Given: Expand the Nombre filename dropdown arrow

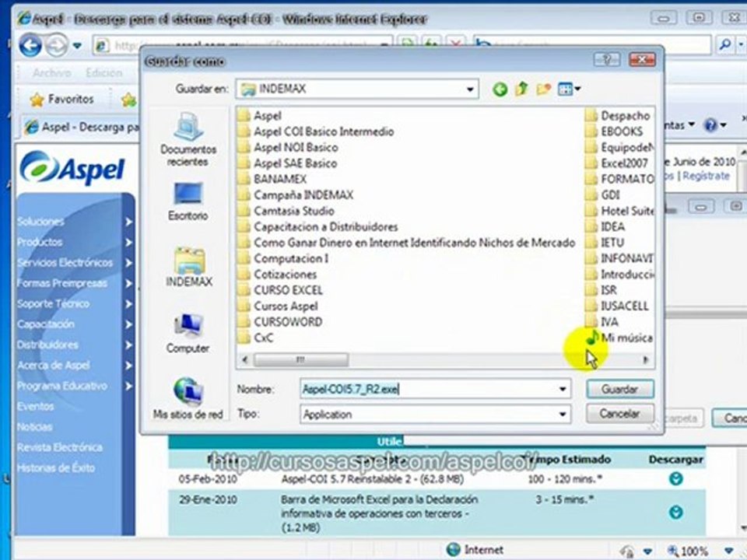Looking at the screenshot, I should click(x=563, y=389).
